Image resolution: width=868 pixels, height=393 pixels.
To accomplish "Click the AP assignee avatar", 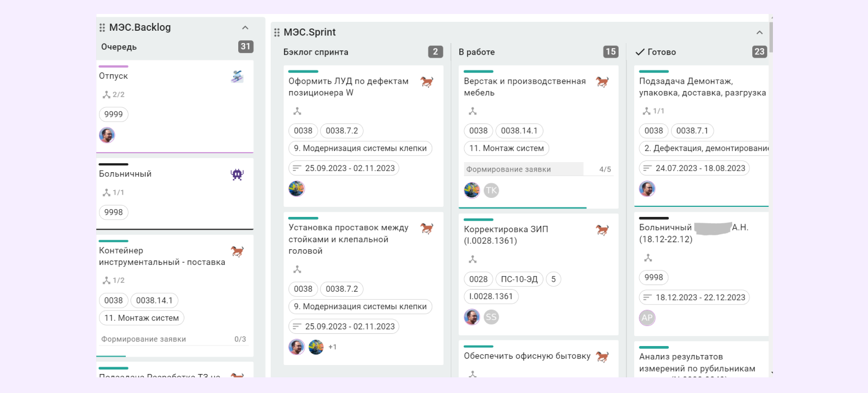I will (647, 318).
